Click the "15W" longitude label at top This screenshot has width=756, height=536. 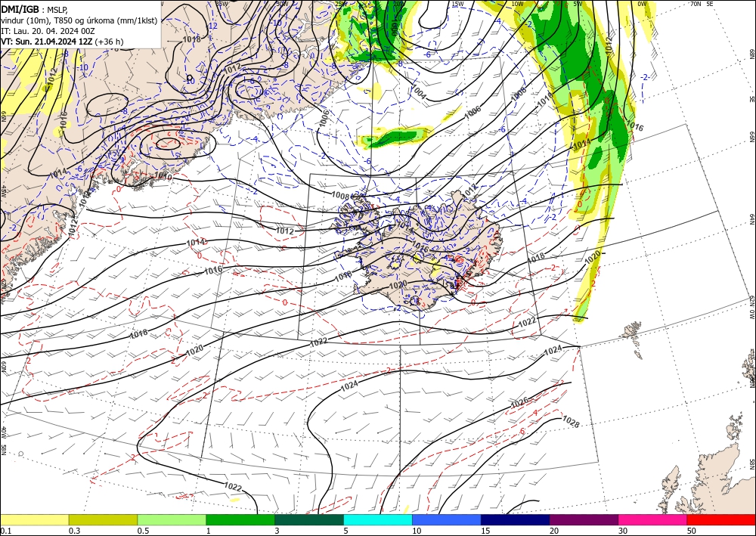pyautogui.click(x=457, y=4)
